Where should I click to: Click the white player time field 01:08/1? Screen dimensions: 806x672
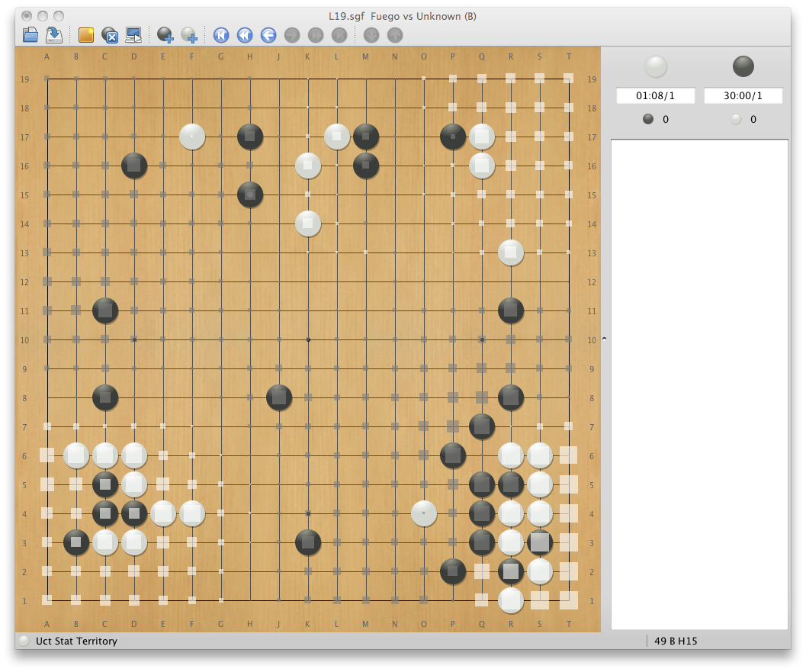(656, 96)
